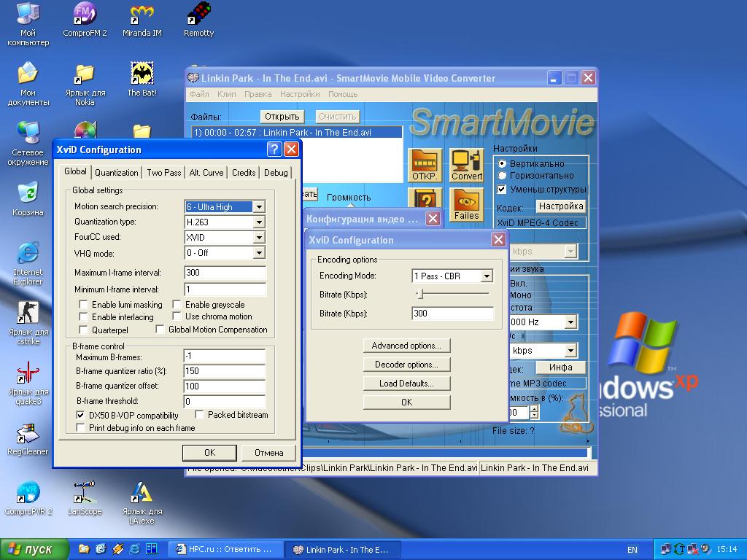Select the Горизонтально radio button
747x560 pixels.
(x=502, y=175)
